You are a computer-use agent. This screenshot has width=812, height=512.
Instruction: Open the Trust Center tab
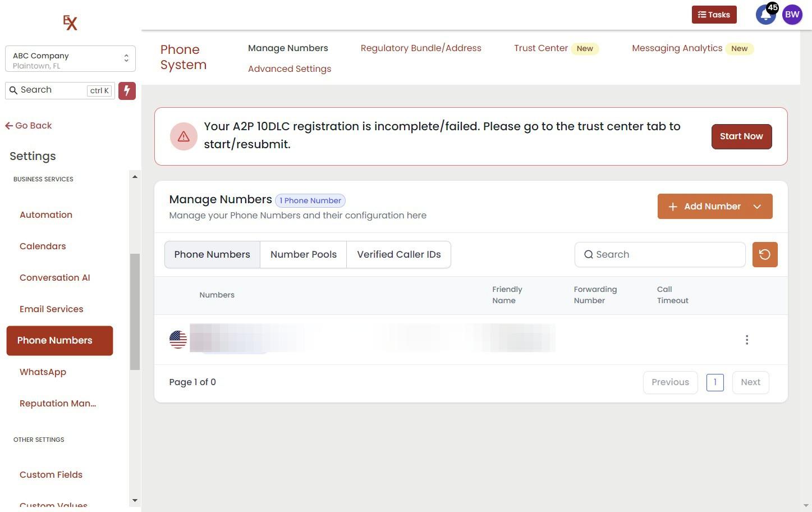pyautogui.click(x=540, y=48)
